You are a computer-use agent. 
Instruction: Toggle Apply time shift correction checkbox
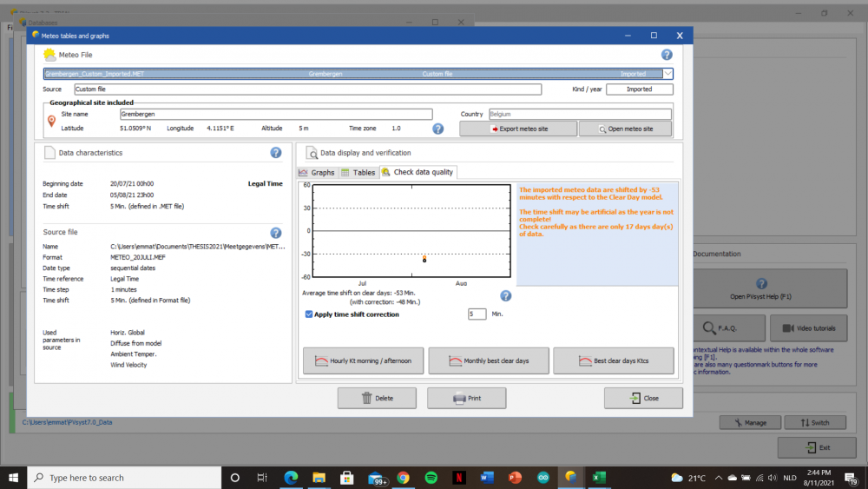pyautogui.click(x=309, y=314)
